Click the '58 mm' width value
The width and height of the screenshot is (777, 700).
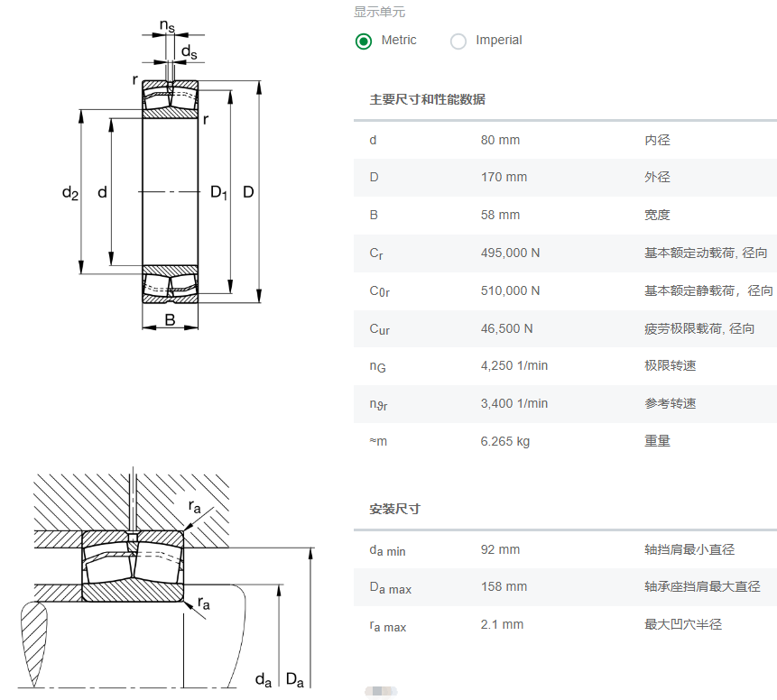coord(500,215)
